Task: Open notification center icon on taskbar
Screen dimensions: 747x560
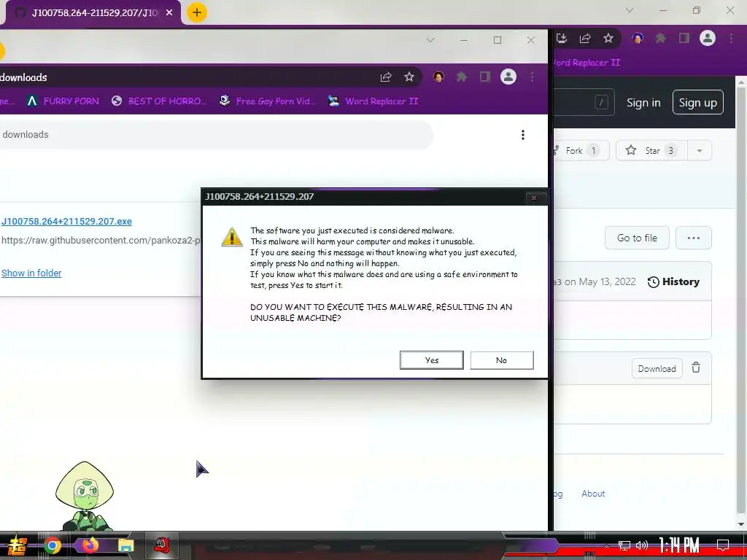Action: click(723, 545)
